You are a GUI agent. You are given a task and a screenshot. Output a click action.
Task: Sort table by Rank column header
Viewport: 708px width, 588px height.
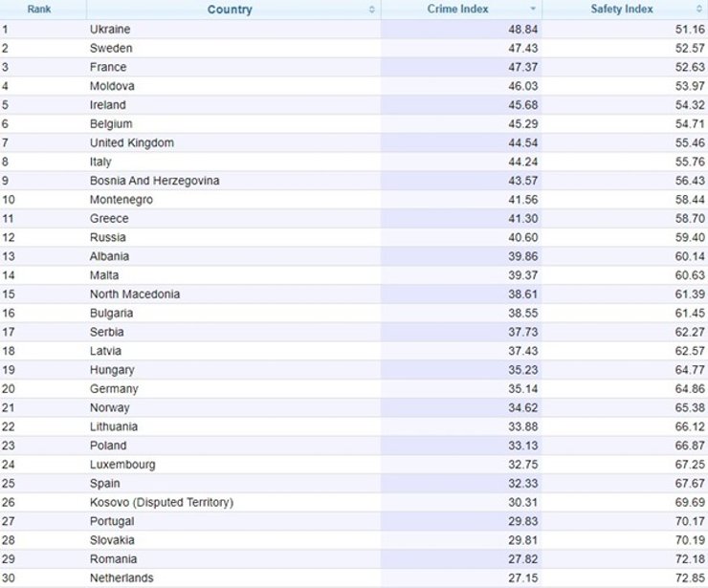click(39, 10)
